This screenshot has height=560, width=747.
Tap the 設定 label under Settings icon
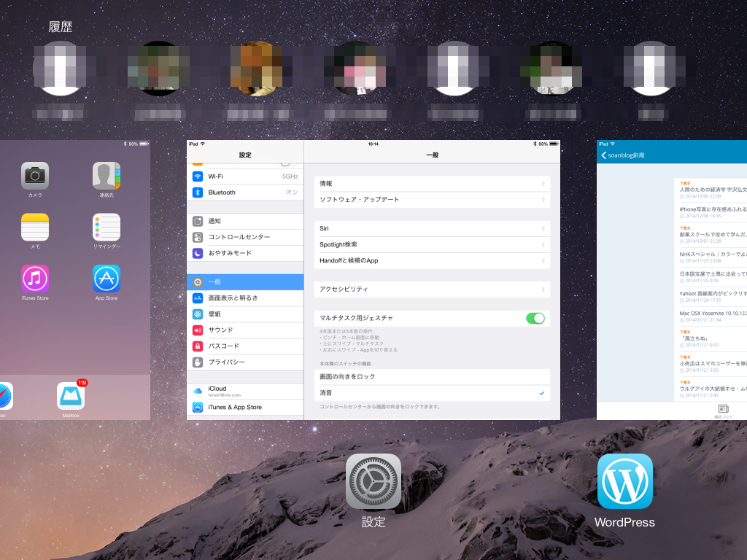(373, 522)
